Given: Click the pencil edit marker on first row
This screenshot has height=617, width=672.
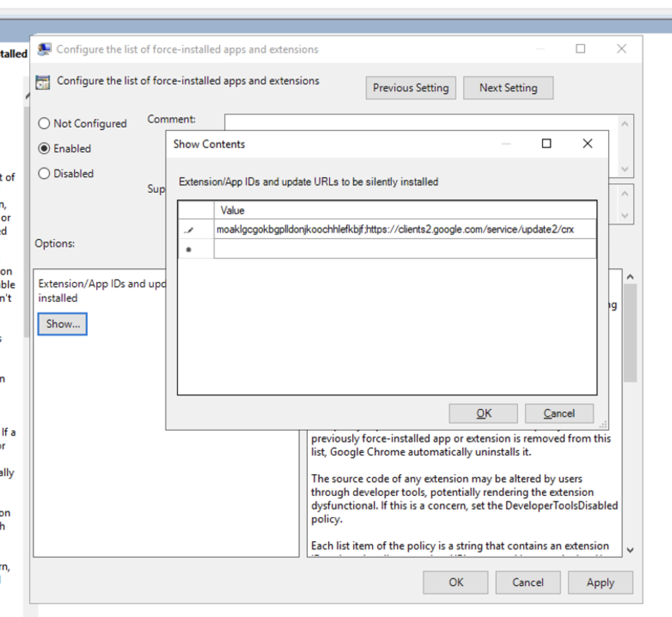Looking at the screenshot, I should [x=189, y=230].
